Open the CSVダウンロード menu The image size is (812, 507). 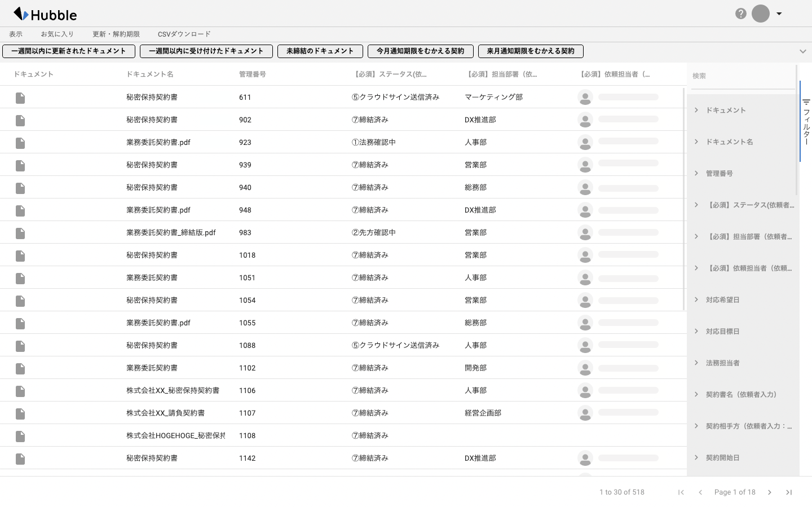pos(184,34)
